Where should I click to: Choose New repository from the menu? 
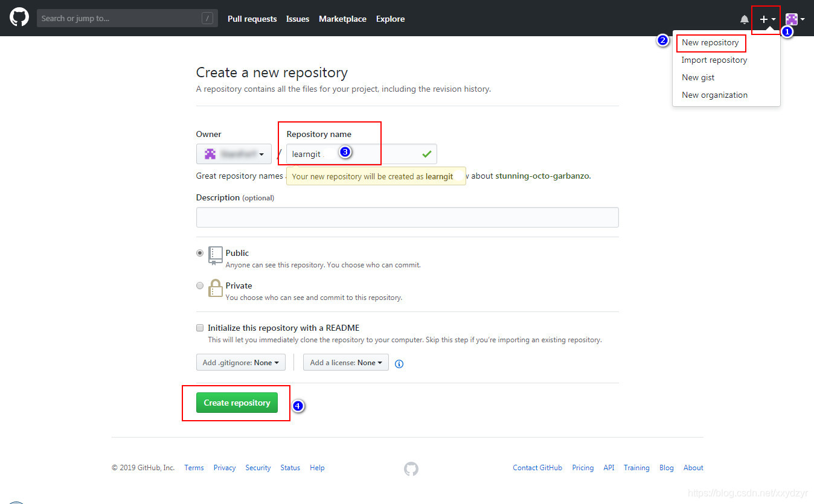point(710,43)
